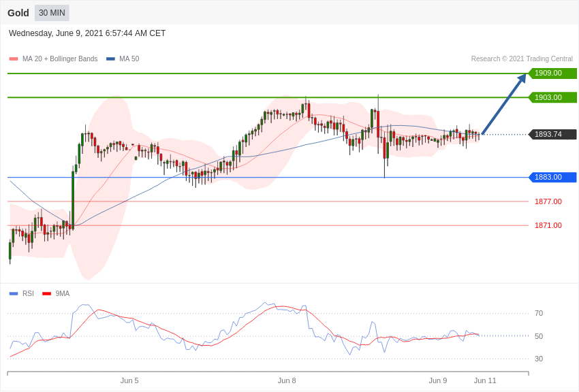Select the RSI legend label
Image resolution: width=579 pixels, height=392 pixels.
(28, 293)
